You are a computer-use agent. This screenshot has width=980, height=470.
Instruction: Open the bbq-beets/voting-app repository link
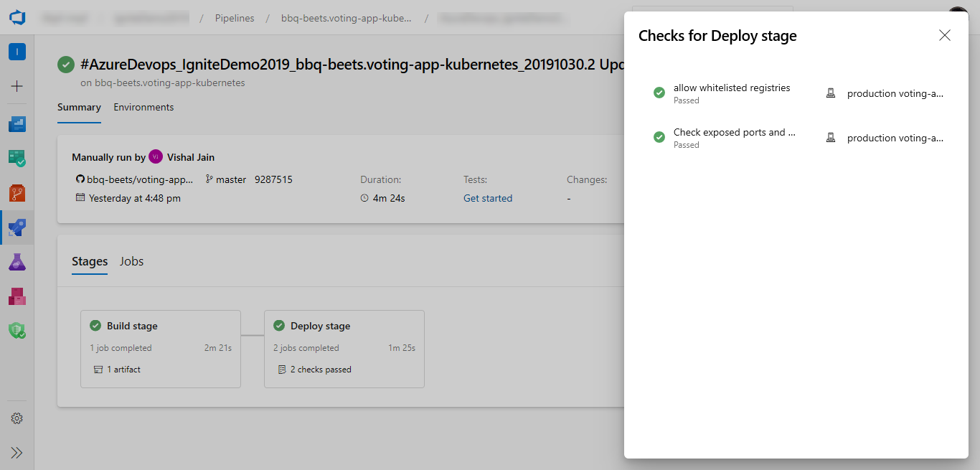(140, 180)
